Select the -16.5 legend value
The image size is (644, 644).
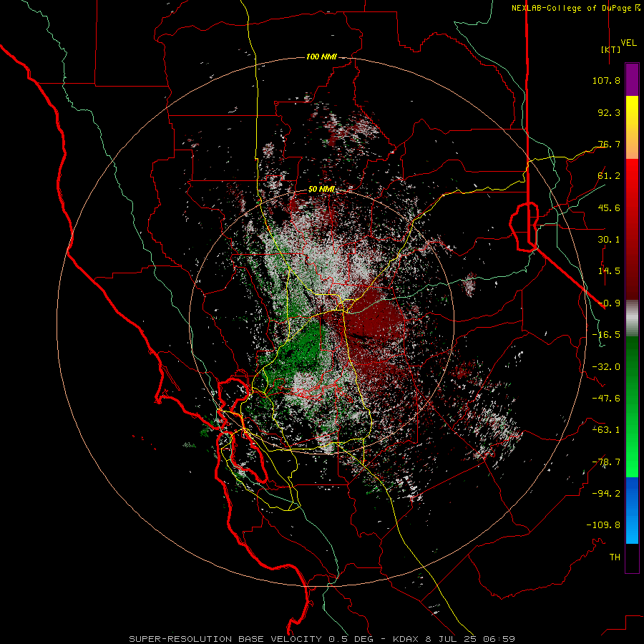click(x=606, y=335)
